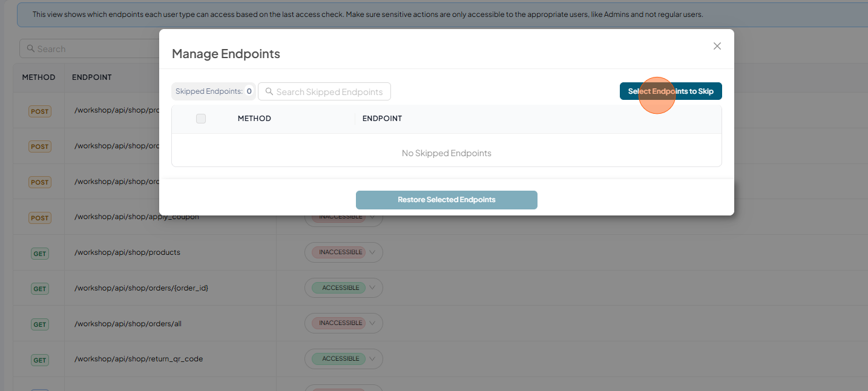The height and width of the screenshot is (391, 868).
Task: Click the /workshop/api/shop/products endpoint text
Action: click(x=127, y=252)
